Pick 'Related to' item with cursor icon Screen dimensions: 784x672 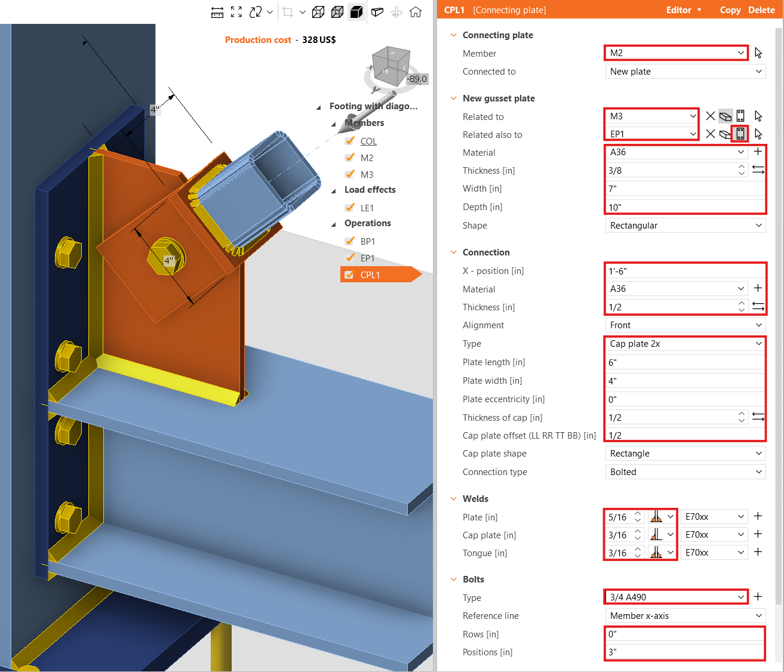[758, 116]
